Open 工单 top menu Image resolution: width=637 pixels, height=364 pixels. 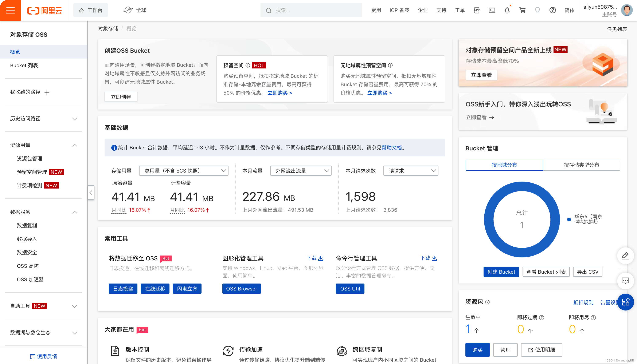click(460, 10)
